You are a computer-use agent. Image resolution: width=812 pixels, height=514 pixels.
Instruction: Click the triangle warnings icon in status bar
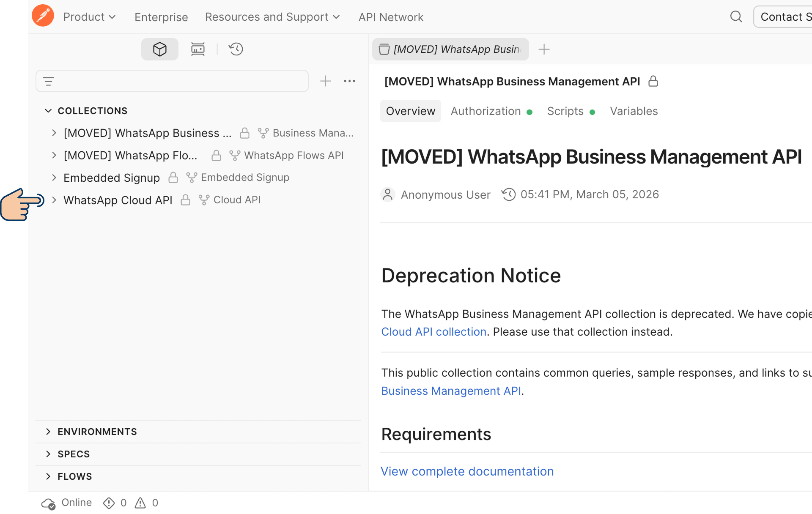[x=140, y=503]
